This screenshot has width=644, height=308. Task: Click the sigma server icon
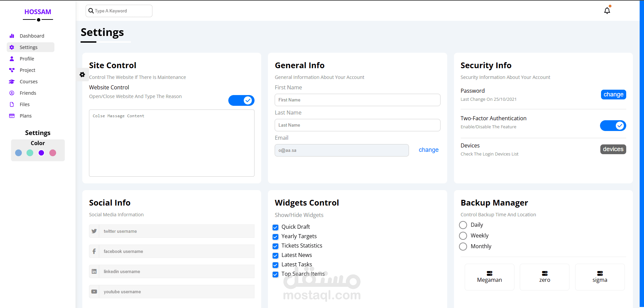600,273
